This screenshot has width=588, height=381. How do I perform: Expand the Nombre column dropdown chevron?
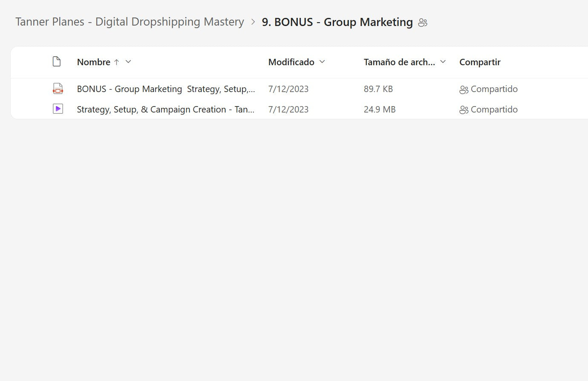[128, 62]
